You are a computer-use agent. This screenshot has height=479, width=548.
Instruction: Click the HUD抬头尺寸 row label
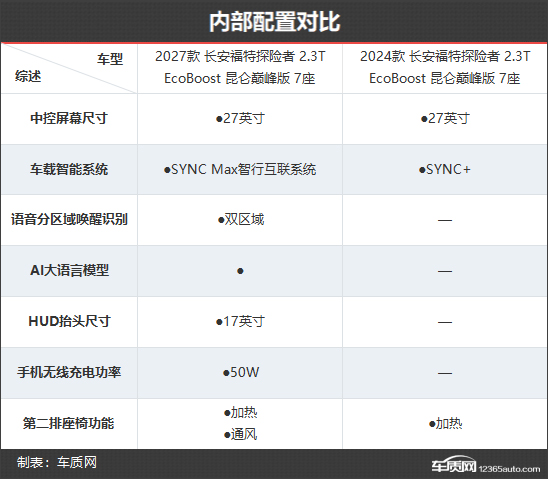(x=69, y=321)
